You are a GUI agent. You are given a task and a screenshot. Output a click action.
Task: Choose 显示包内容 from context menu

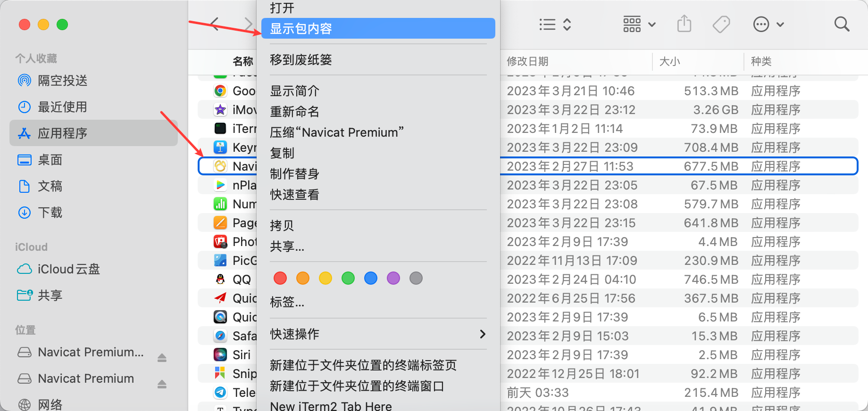click(377, 29)
